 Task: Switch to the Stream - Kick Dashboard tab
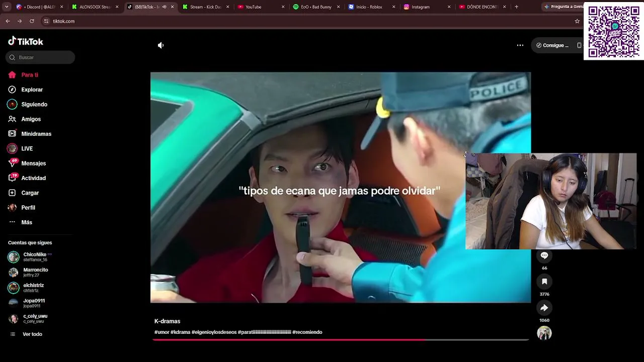tap(205, 7)
